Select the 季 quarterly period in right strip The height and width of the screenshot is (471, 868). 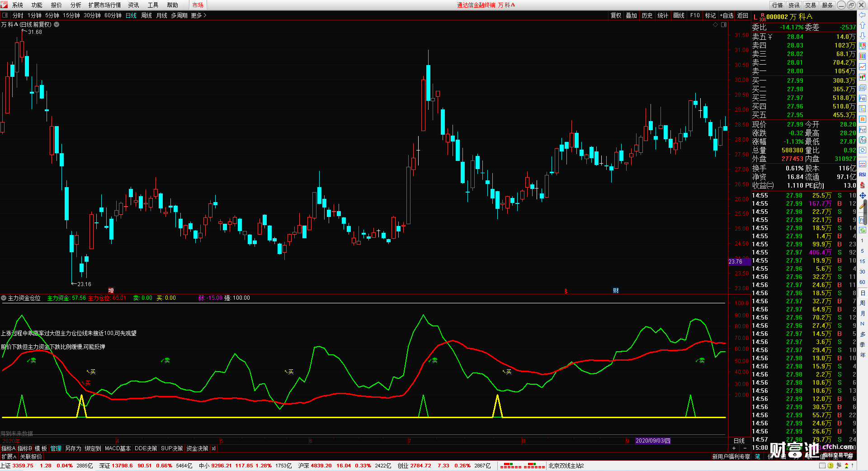[862, 344]
